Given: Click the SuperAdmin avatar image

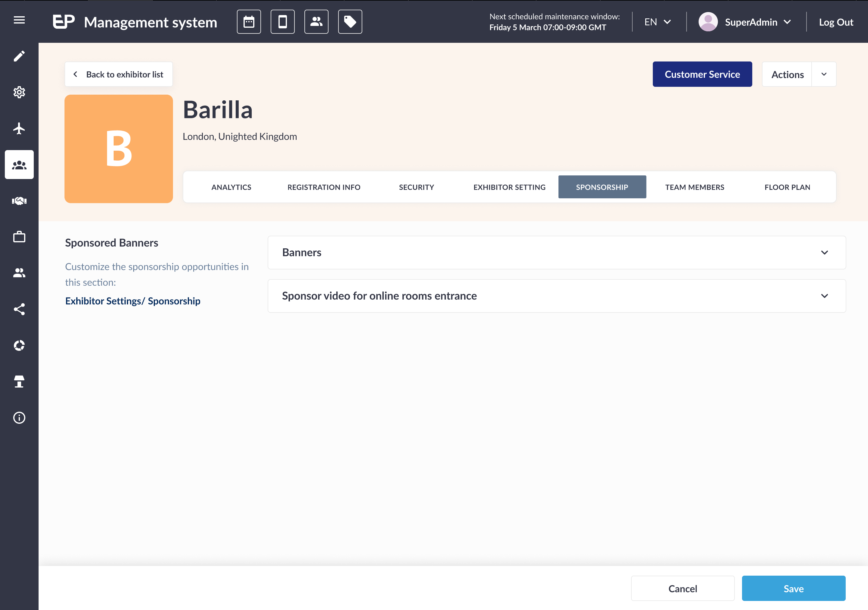Looking at the screenshot, I should tap(708, 22).
